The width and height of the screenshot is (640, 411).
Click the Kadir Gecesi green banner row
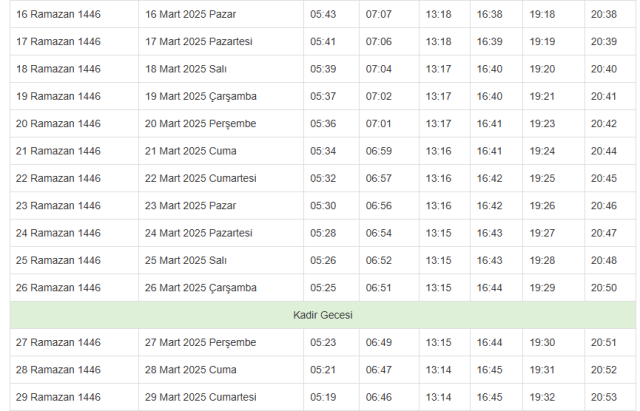point(322,315)
